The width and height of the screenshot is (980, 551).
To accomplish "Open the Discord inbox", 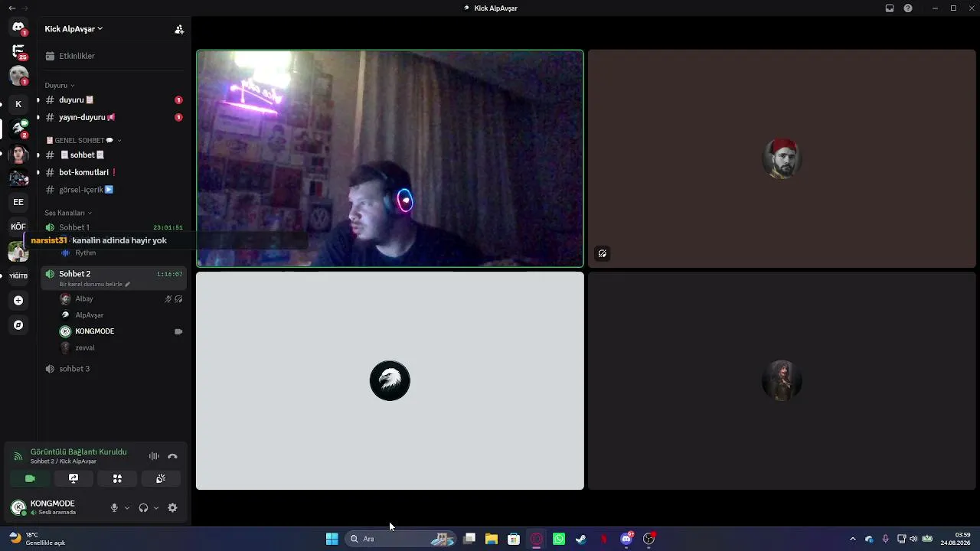I will [x=890, y=8].
